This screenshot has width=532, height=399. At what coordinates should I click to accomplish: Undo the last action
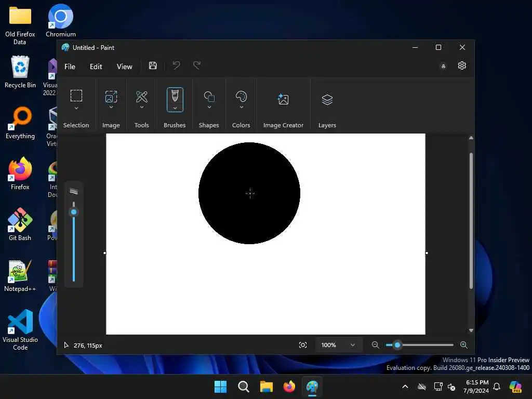[x=176, y=65]
